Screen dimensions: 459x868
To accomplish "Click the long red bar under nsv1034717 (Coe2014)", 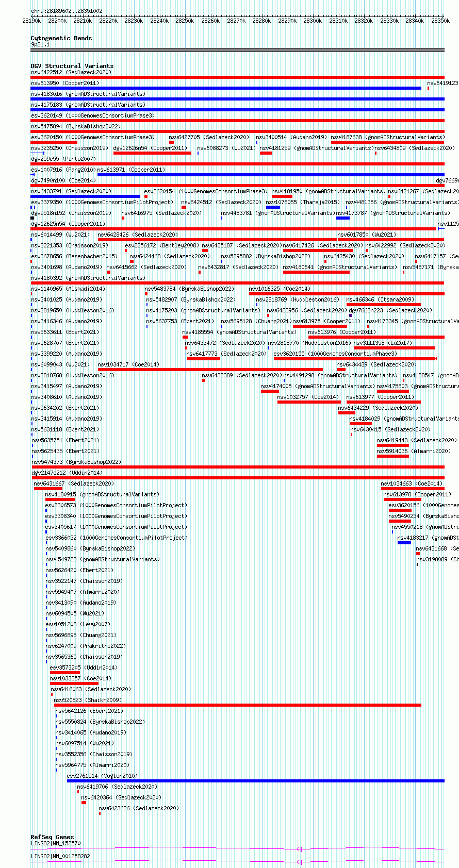I will click(x=210, y=369).
